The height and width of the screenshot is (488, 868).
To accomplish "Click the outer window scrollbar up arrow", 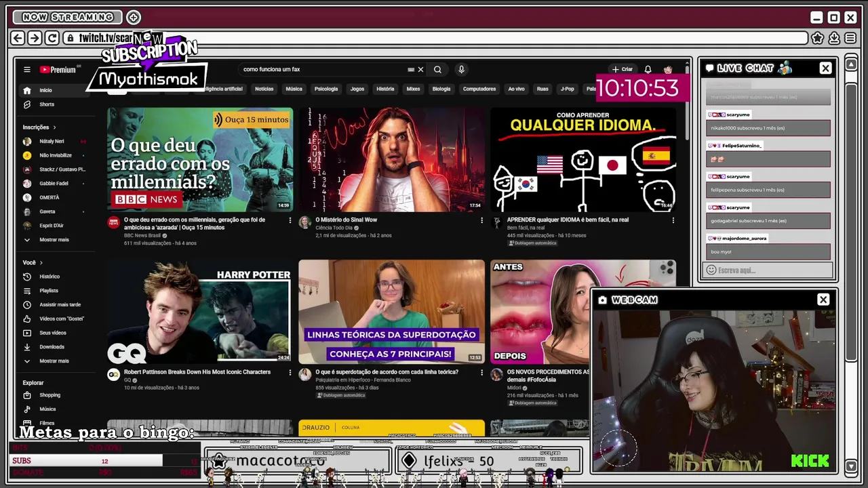I will click(851, 64).
